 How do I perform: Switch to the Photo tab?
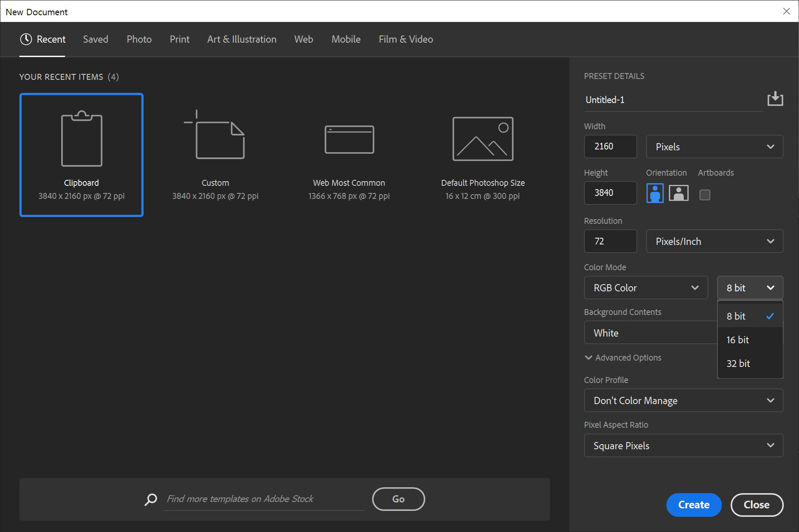[x=139, y=39]
